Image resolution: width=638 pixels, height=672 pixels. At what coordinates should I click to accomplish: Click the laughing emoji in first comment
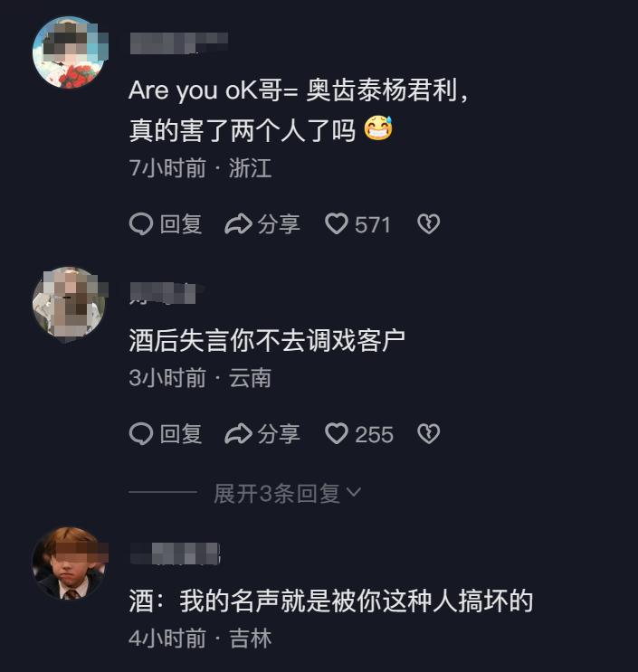click(x=378, y=129)
